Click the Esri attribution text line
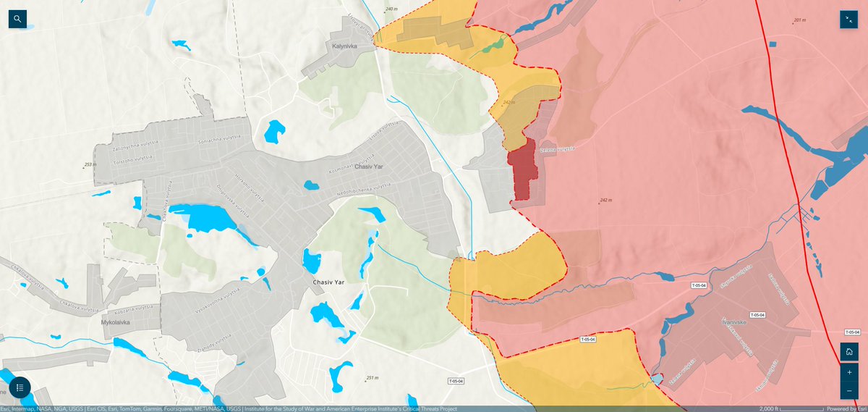868x412 pixels. (229, 408)
